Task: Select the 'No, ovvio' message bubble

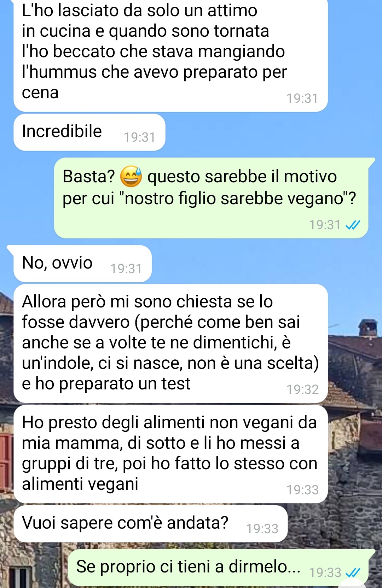Action: (x=82, y=264)
